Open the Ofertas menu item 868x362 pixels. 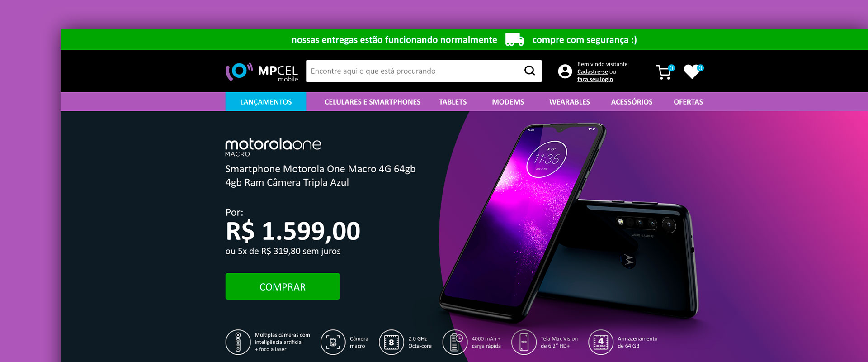688,102
